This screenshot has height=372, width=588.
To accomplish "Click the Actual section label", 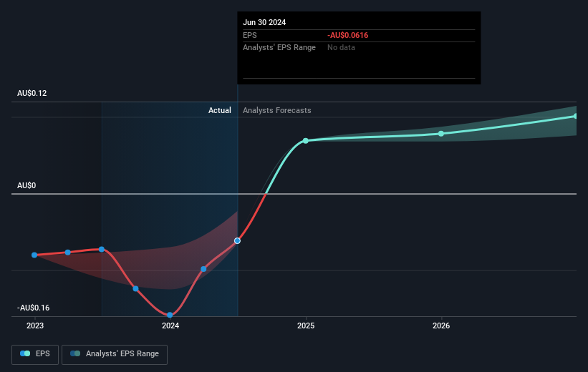I will 220,110.
